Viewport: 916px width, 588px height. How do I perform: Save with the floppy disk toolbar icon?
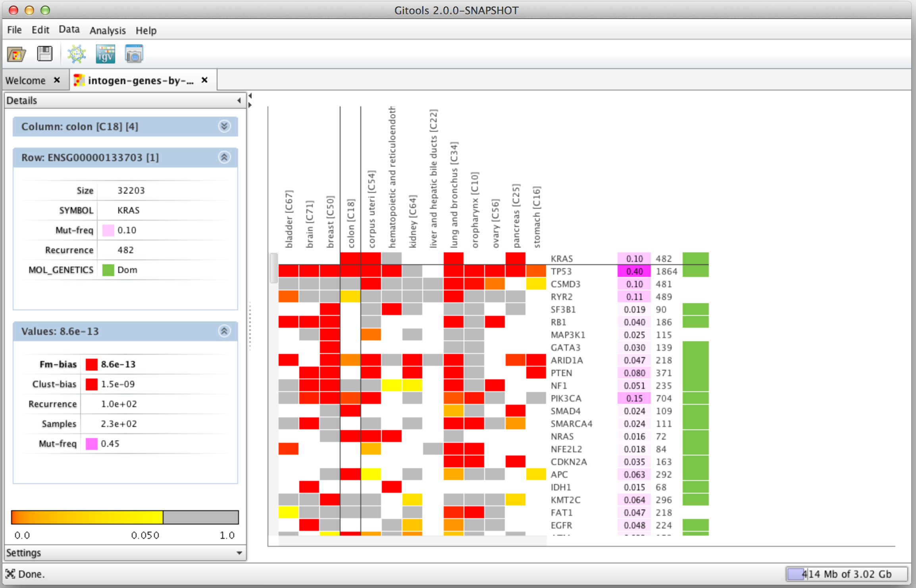tap(45, 54)
